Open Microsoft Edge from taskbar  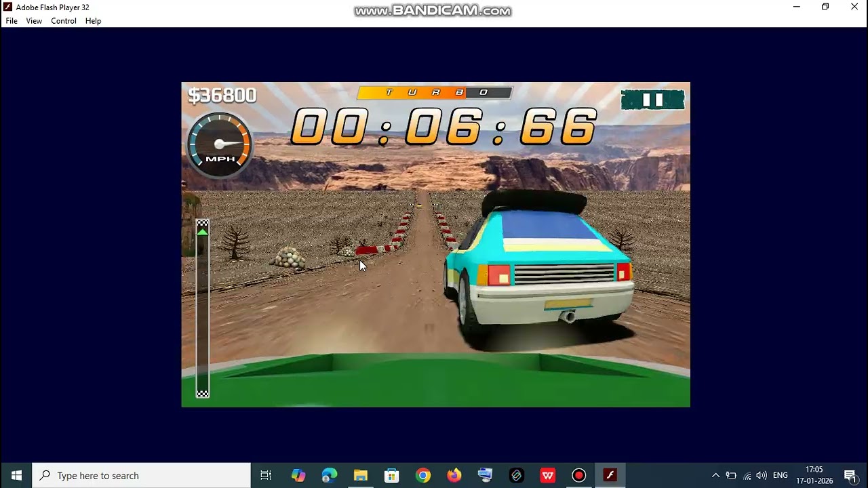(330, 475)
